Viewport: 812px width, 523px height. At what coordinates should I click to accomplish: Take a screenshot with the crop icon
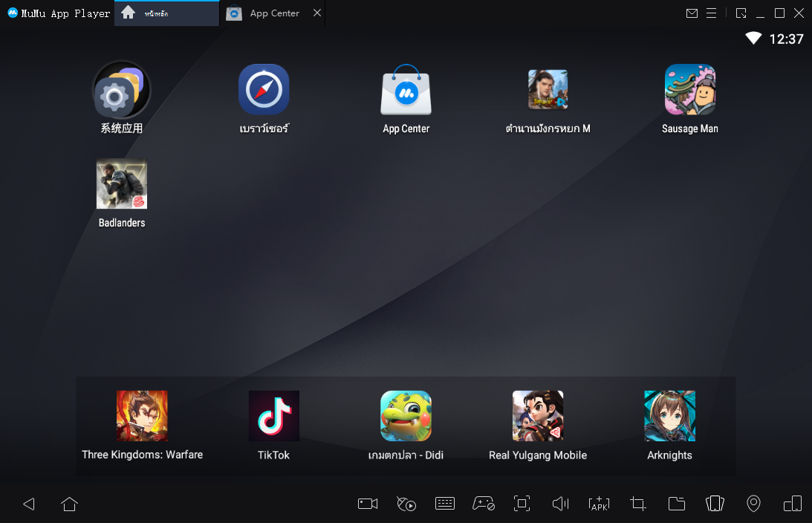point(637,504)
